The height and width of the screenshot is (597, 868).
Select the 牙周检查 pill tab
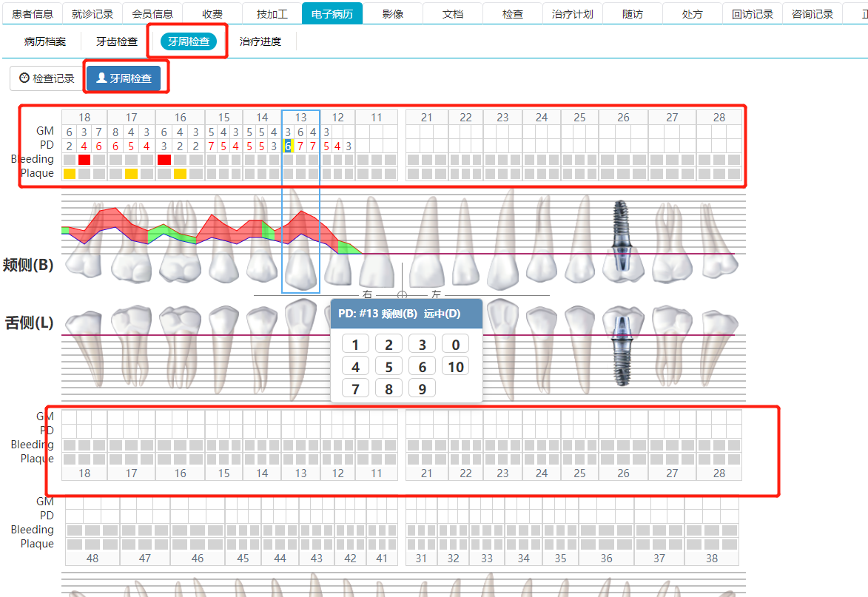189,41
